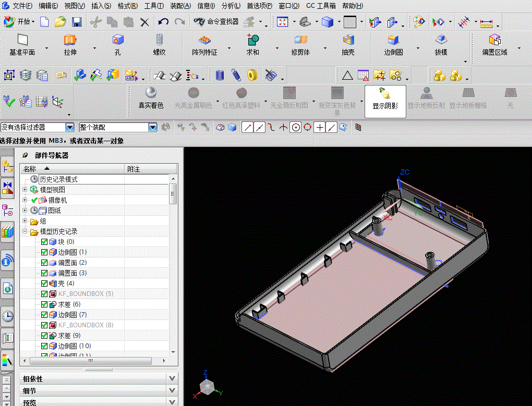The image size is (532, 406).
Task: Toggle Show Shadows (显示阴影) button
Action: [x=385, y=101]
